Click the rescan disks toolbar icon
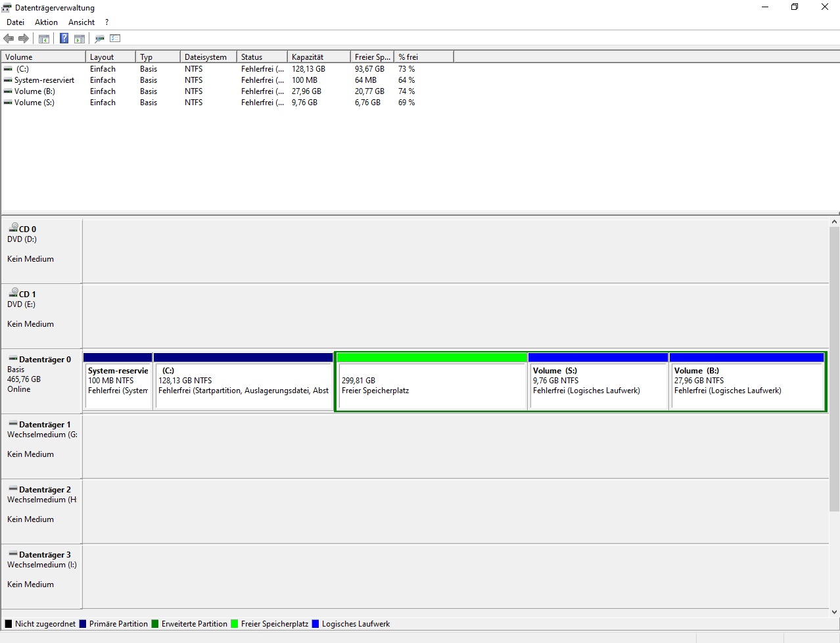The image size is (840, 643). pos(99,39)
